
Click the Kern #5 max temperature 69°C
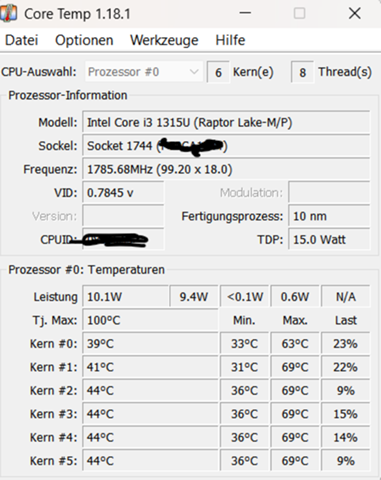[x=295, y=461]
